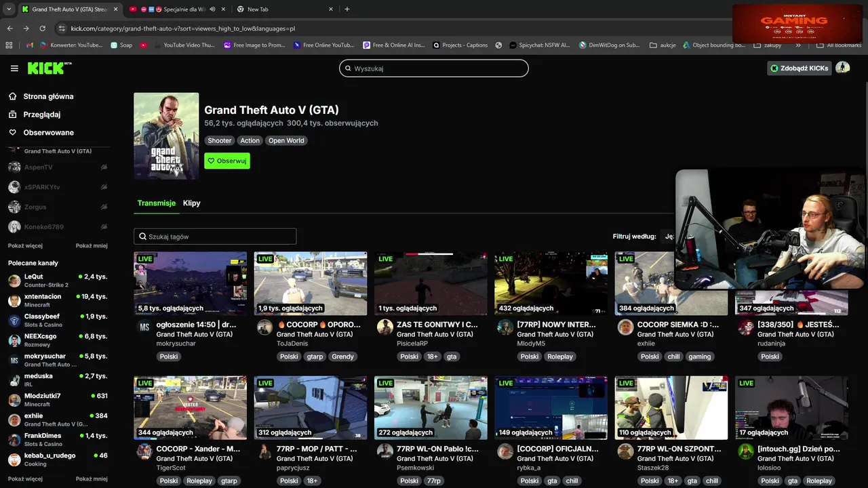Open the language filter dropdown
Viewport: 868px width, 488px height.
point(669,237)
